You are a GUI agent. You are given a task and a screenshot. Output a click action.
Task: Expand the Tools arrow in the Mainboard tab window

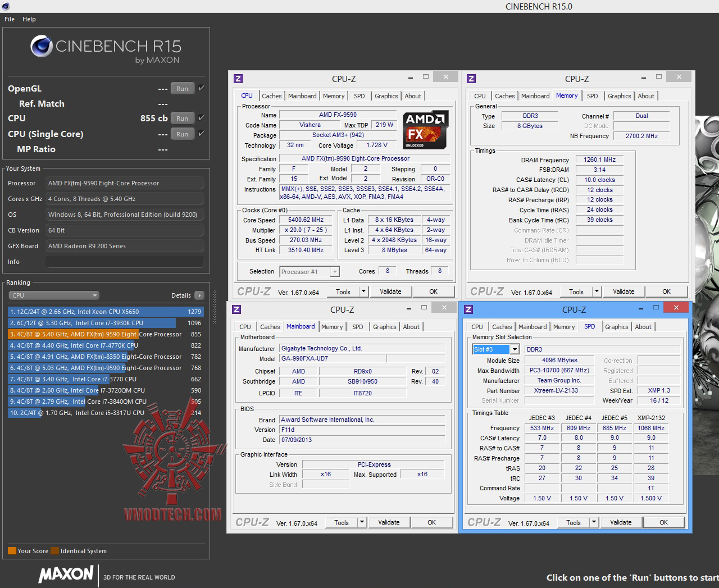(362, 522)
